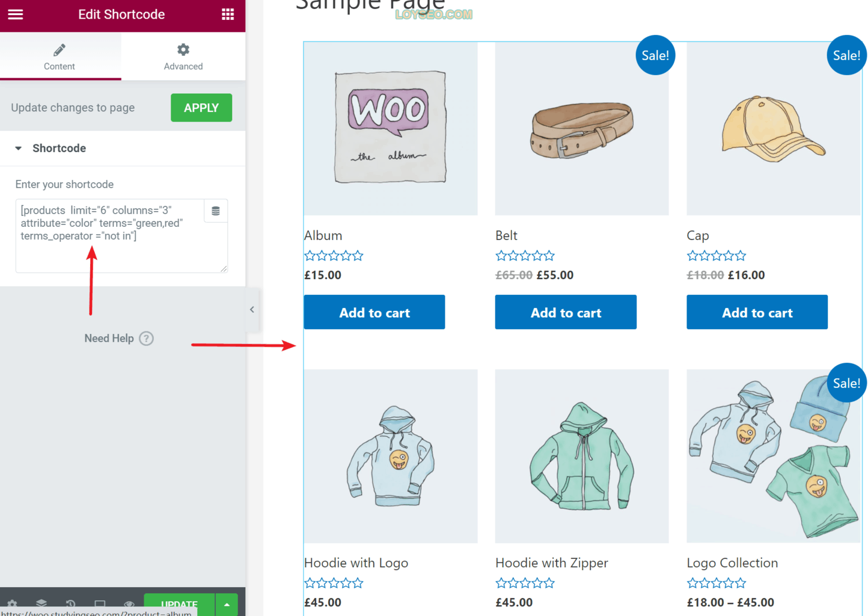Image resolution: width=868 pixels, height=616 pixels.
Task: Open the Navigator layers icon
Action: click(x=41, y=603)
